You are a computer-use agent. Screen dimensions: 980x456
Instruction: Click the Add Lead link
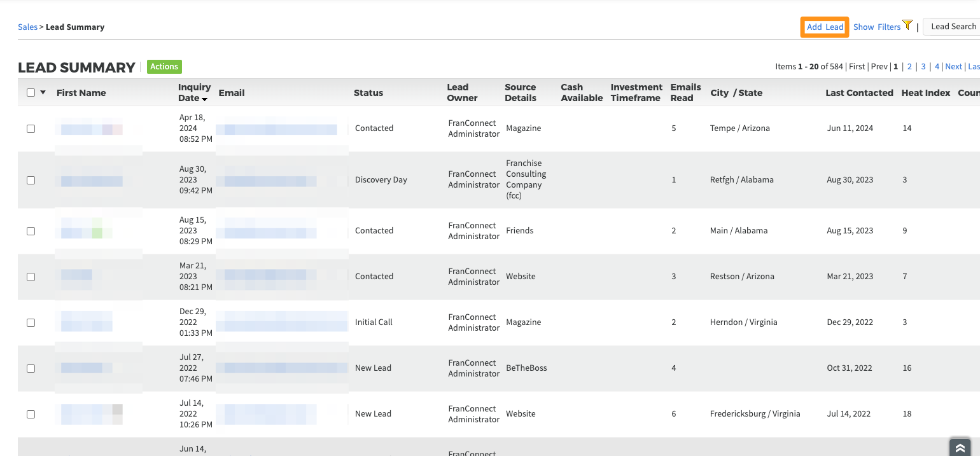coord(825,27)
